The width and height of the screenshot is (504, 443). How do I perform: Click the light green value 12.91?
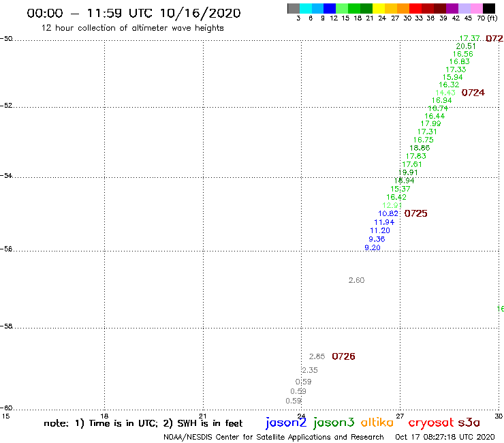click(392, 205)
